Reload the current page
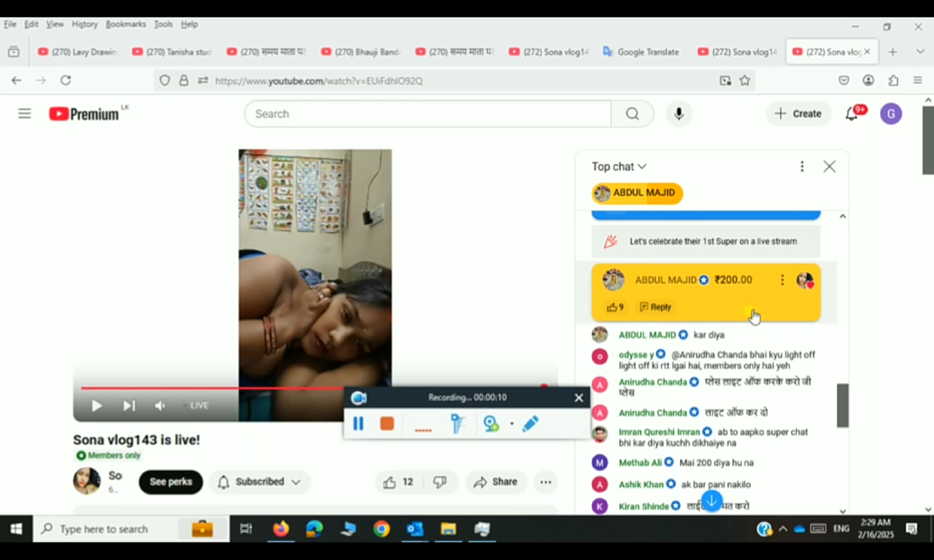 click(x=66, y=80)
